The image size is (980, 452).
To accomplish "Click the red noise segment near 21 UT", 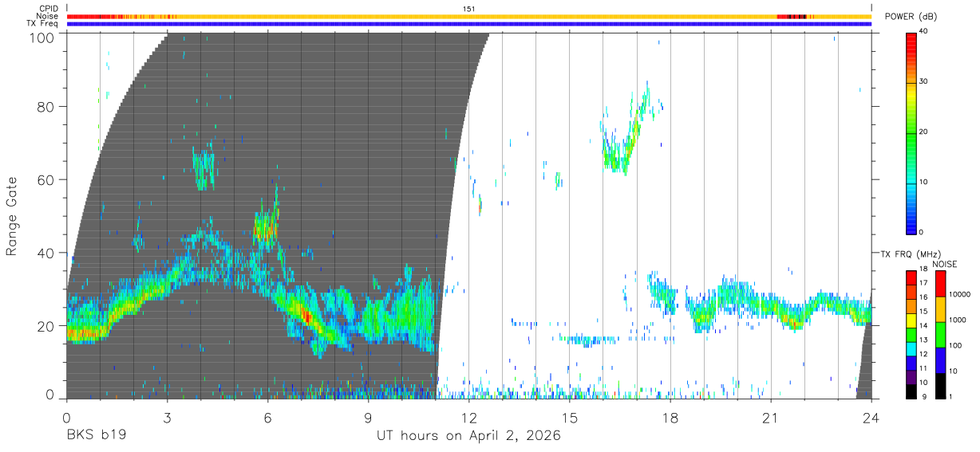I will click(782, 16).
